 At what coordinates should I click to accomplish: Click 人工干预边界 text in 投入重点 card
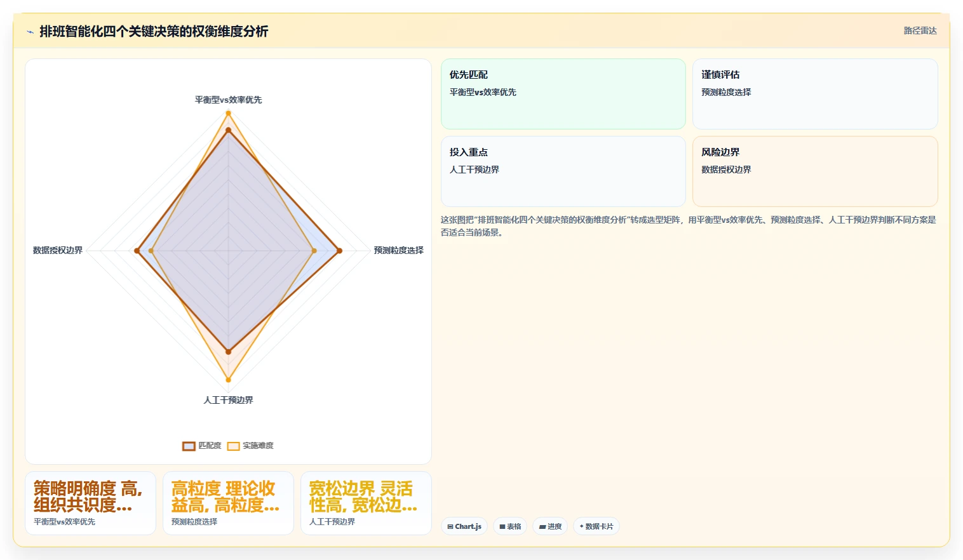(475, 170)
